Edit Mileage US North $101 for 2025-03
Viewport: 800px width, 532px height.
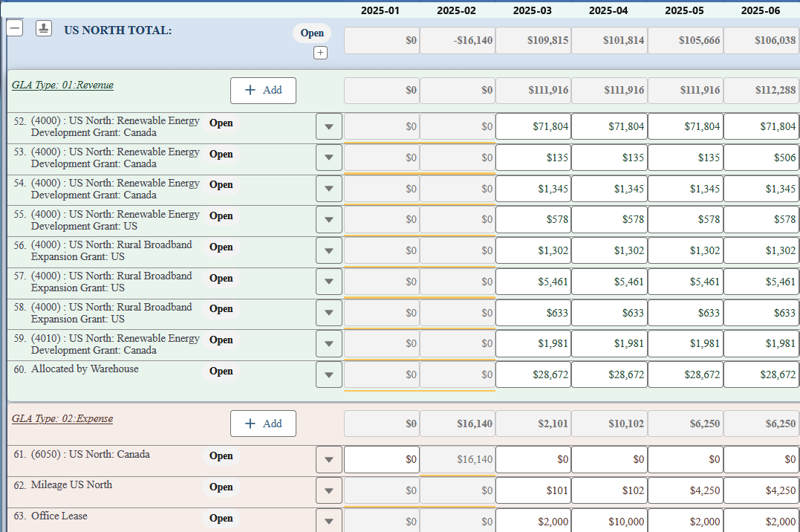pos(533,490)
